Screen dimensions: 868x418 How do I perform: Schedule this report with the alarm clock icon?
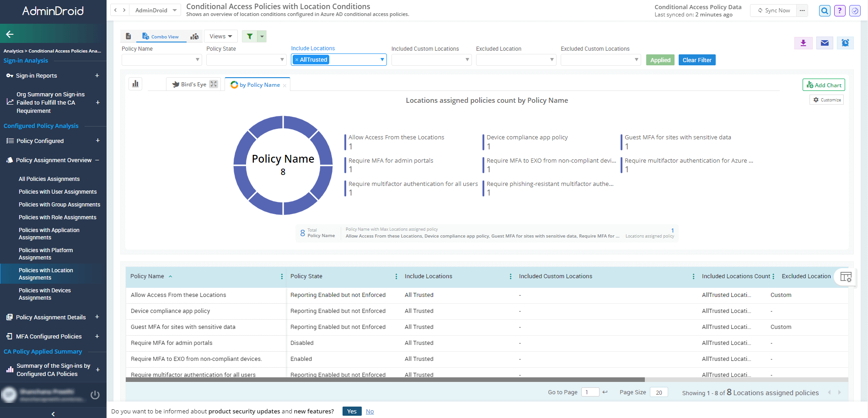pos(846,43)
